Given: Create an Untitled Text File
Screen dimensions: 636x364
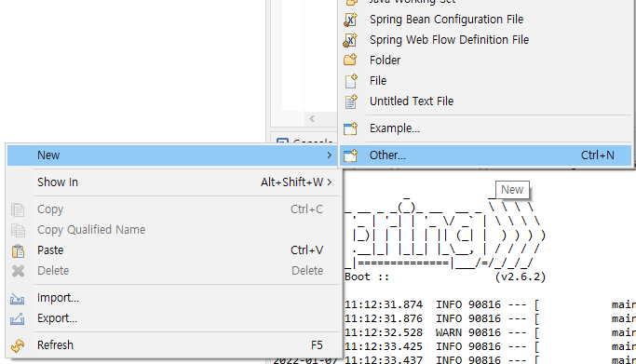Looking at the screenshot, I should (x=485, y=101).
